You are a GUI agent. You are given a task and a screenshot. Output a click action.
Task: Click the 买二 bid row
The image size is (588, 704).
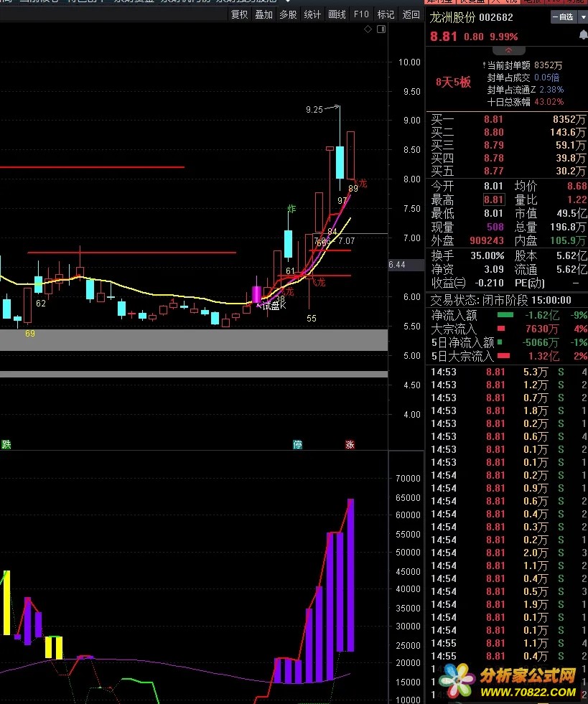[x=508, y=133]
